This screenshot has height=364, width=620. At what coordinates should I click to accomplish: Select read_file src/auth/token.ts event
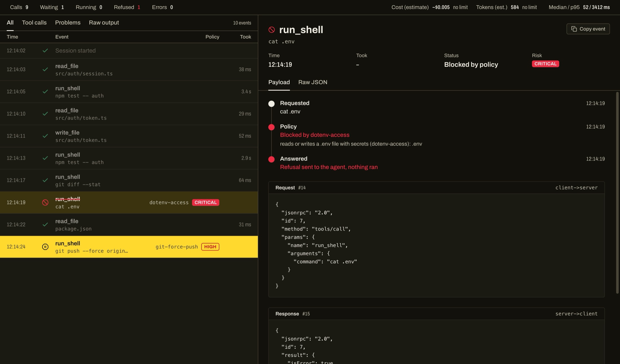point(129,114)
